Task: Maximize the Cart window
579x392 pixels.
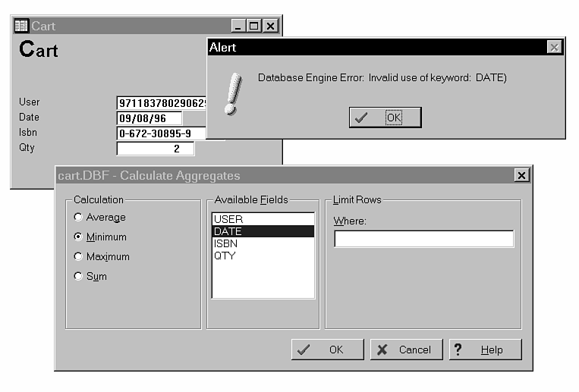Action: pyautogui.click(x=253, y=26)
